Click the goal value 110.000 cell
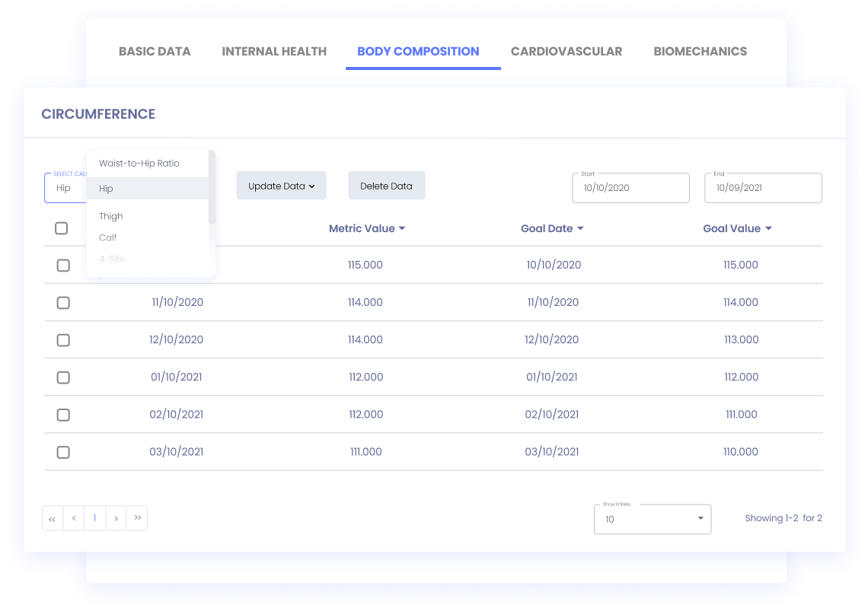This screenshot has width=868, height=611. point(741,452)
